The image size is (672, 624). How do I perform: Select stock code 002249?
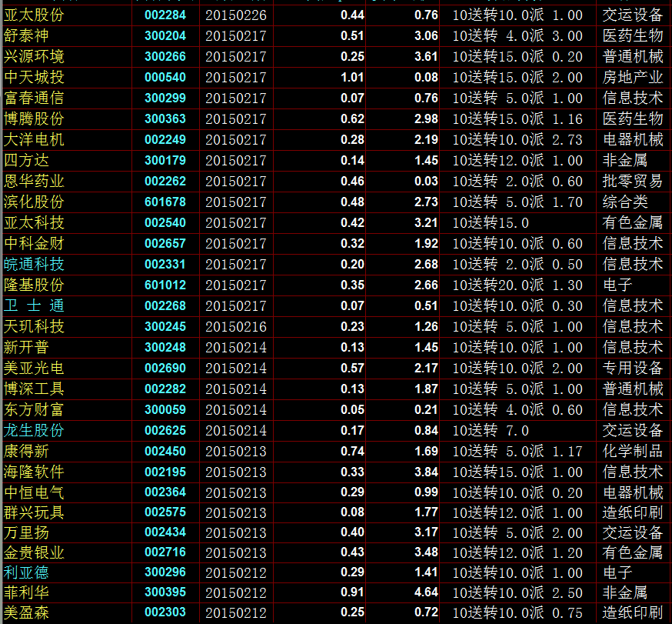click(165, 140)
